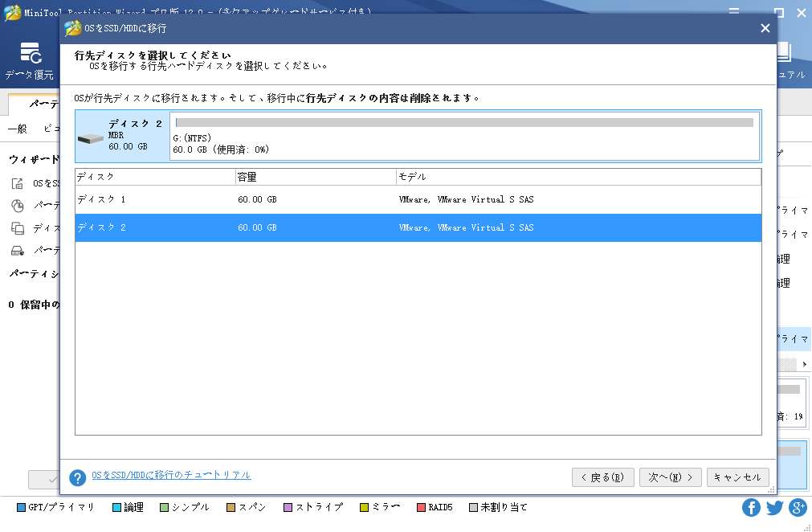
Task: Select the highlighted ディスク 2 row
Action: click(x=418, y=227)
